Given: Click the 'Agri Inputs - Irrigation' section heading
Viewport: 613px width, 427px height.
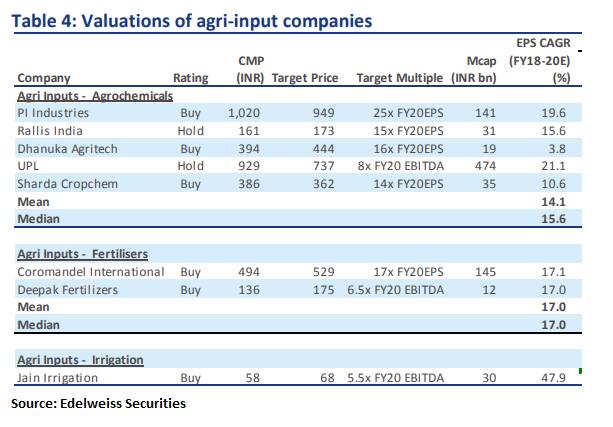Looking at the screenshot, I should (x=81, y=359).
